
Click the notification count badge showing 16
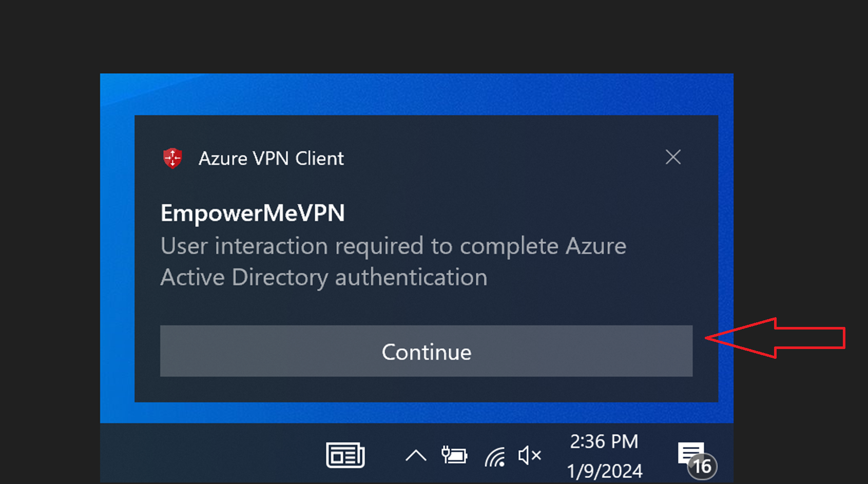pyautogui.click(x=702, y=466)
